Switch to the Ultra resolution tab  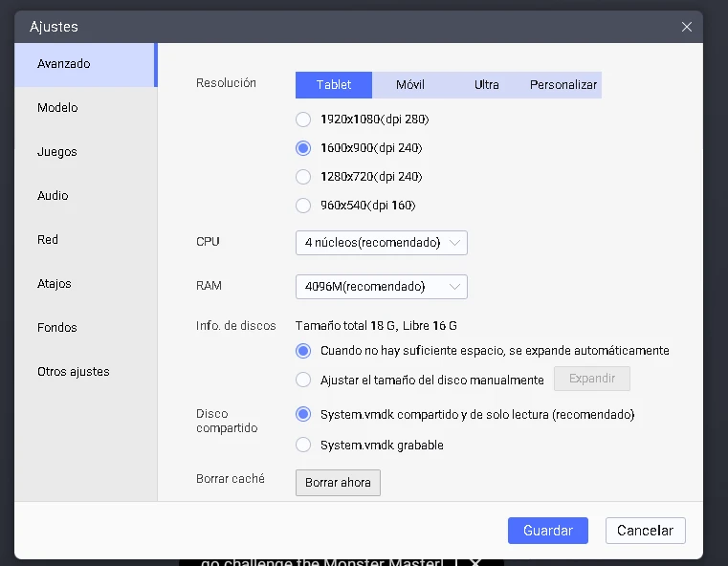click(x=486, y=85)
